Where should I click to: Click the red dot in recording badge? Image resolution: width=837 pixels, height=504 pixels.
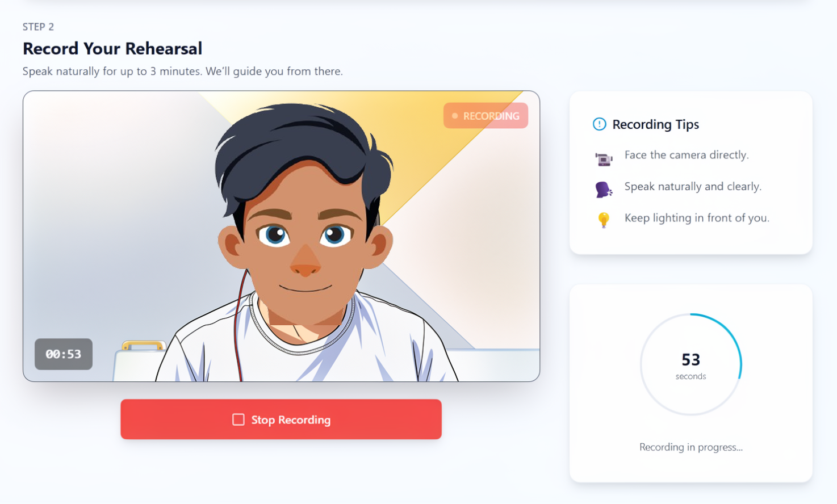(x=455, y=116)
